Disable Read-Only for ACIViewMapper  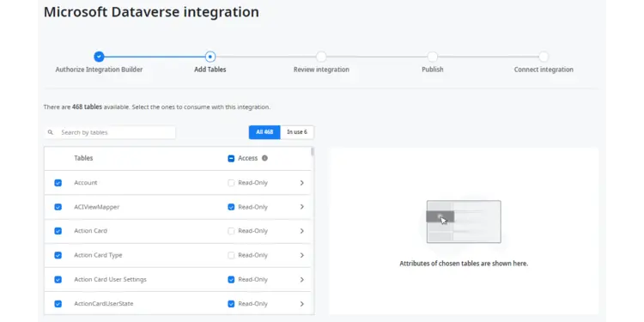231,207
